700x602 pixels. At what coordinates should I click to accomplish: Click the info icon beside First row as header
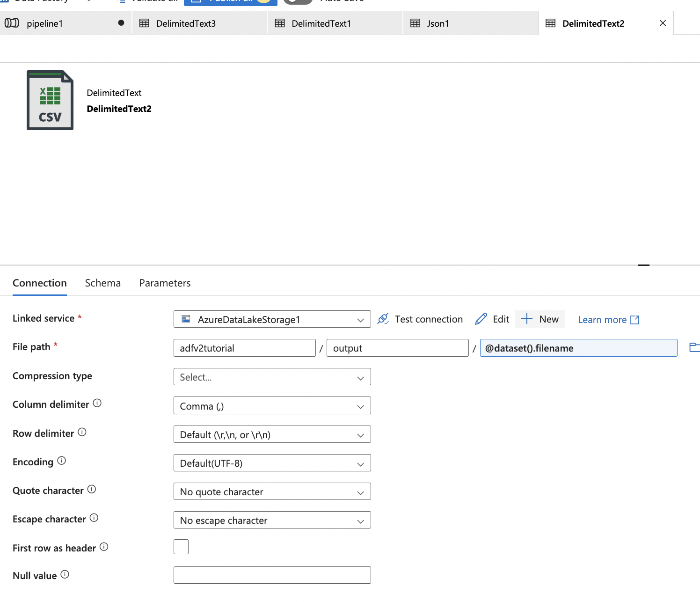103,546
